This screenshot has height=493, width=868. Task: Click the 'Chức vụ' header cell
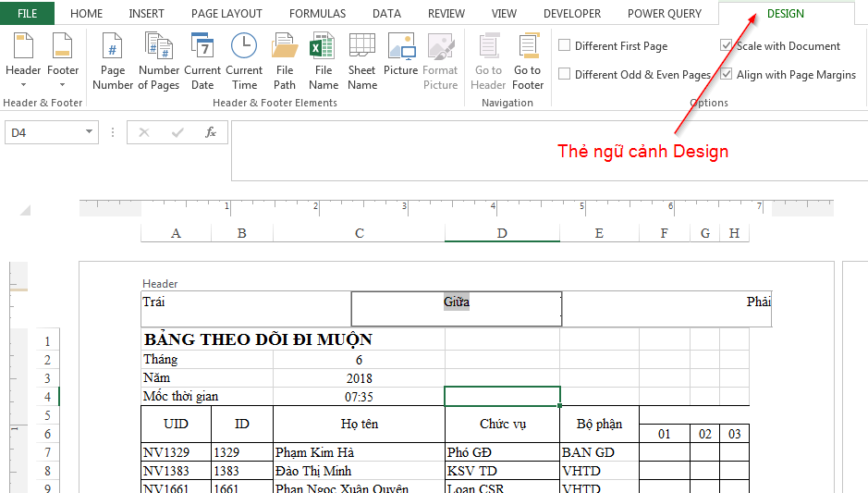pos(503,424)
